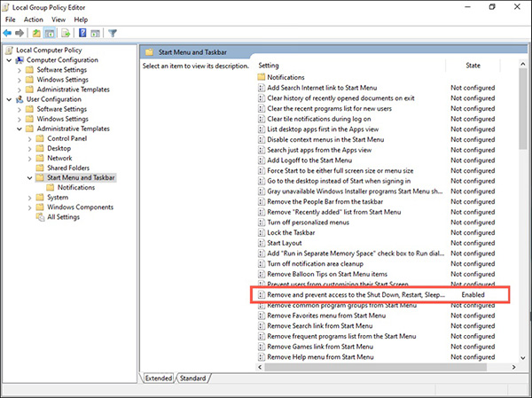Screen dimensions: 532x398
Task: Click the Filter funnel icon in toolbar
Action: [113, 33]
